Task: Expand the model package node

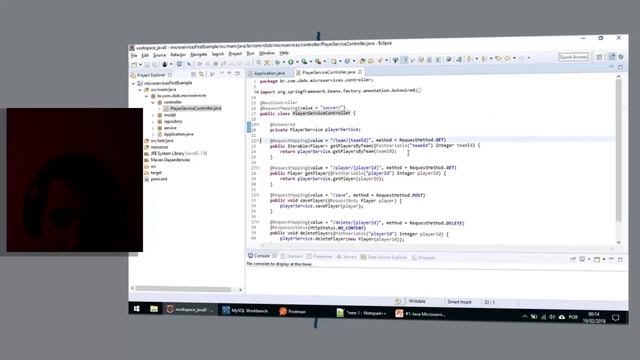Action: pyautogui.click(x=153, y=116)
